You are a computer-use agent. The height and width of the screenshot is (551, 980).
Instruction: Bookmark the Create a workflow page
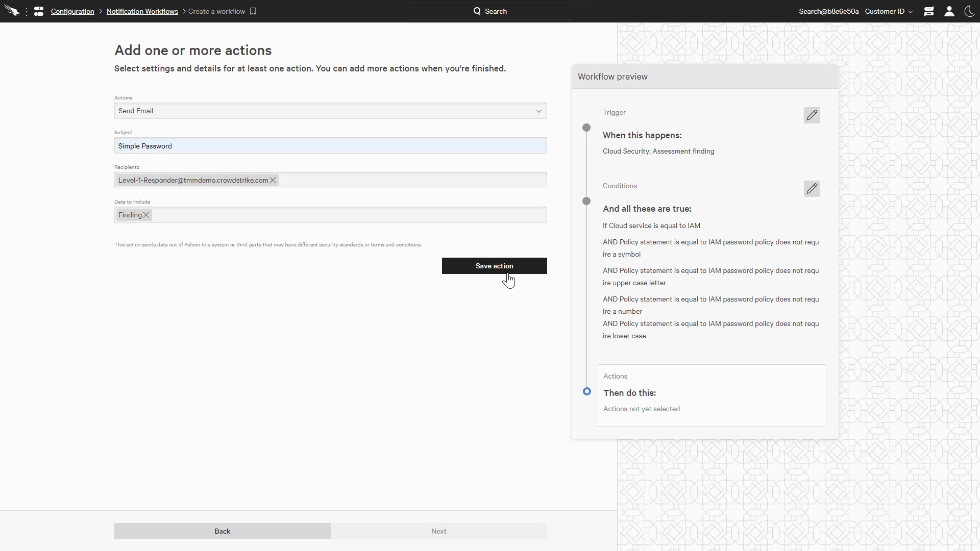click(253, 11)
